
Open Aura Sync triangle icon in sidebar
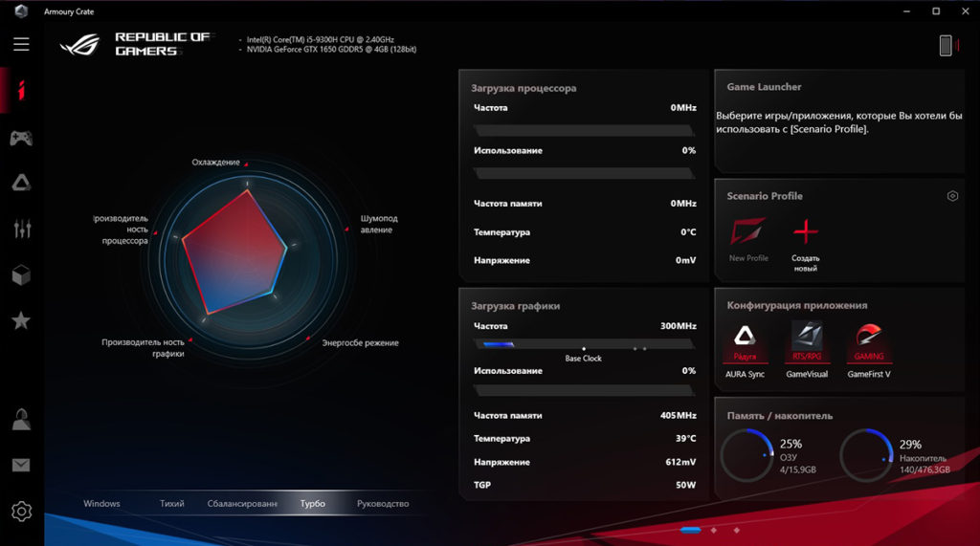21,184
